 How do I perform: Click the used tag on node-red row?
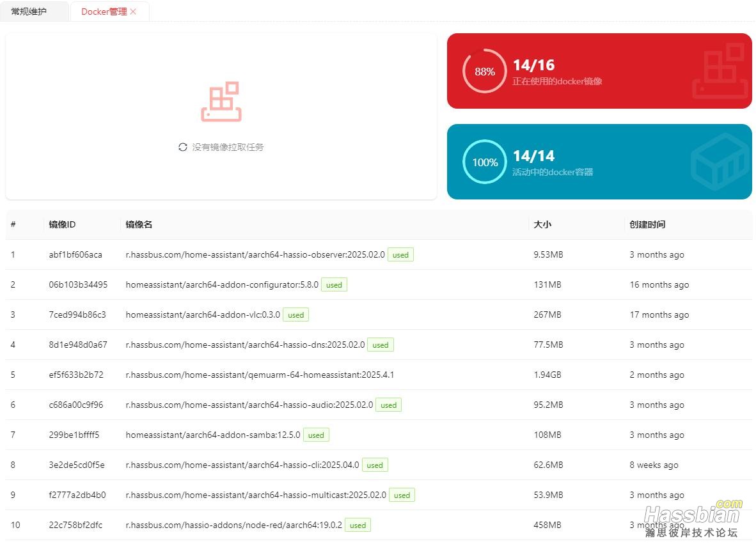(x=358, y=525)
